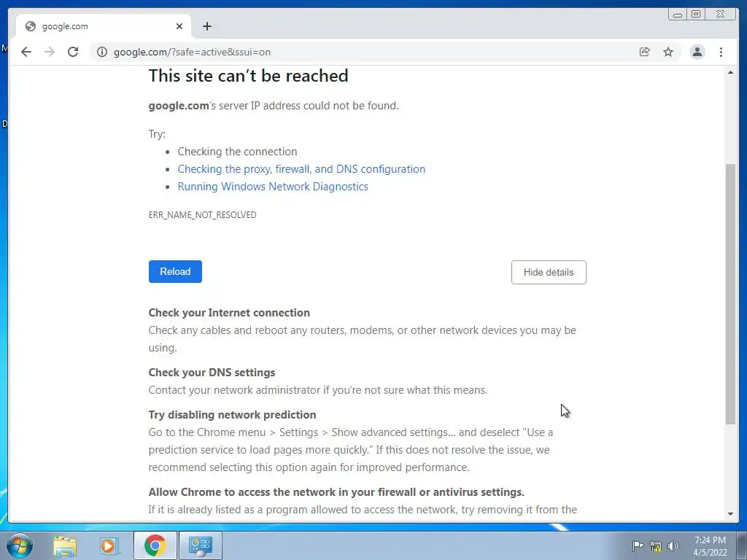The width and height of the screenshot is (747, 560).
Task: Click the scrollbar up arrow
Action: click(x=730, y=72)
